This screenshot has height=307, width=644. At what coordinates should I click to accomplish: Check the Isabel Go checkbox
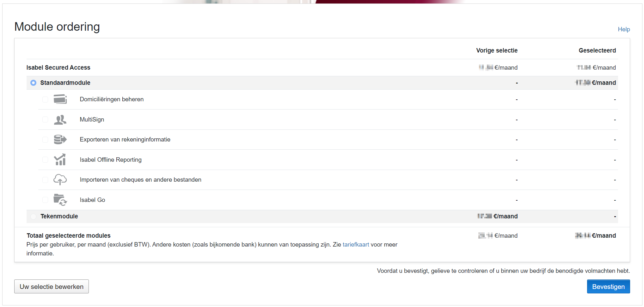click(45, 200)
